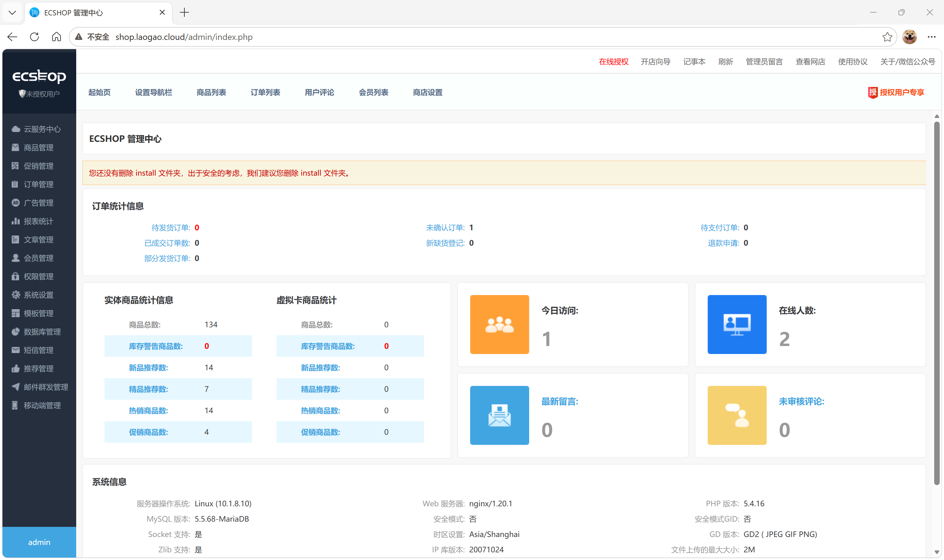
Task: Open the 使用协议 link
Action: pyautogui.click(x=853, y=61)
